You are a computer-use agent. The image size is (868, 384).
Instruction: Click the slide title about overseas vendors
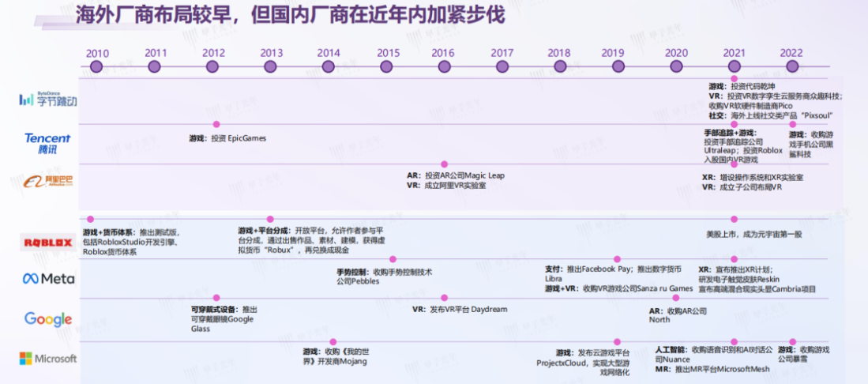(289, 17)
